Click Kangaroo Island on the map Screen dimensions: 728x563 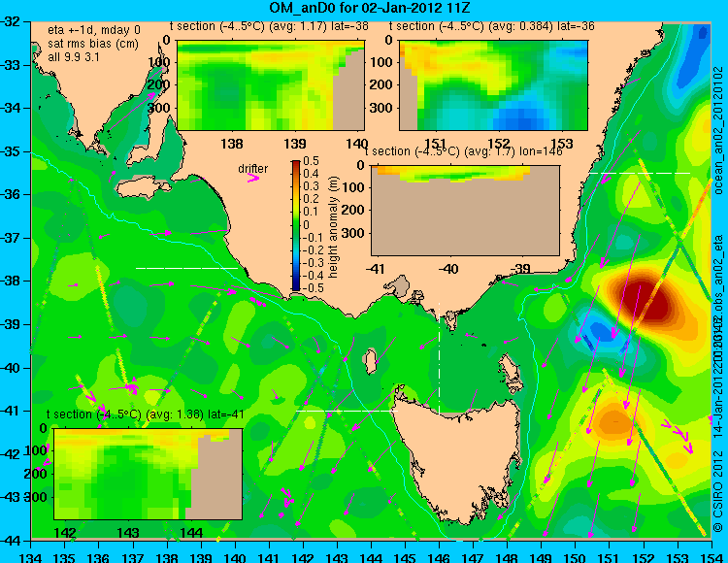point(143,189)
